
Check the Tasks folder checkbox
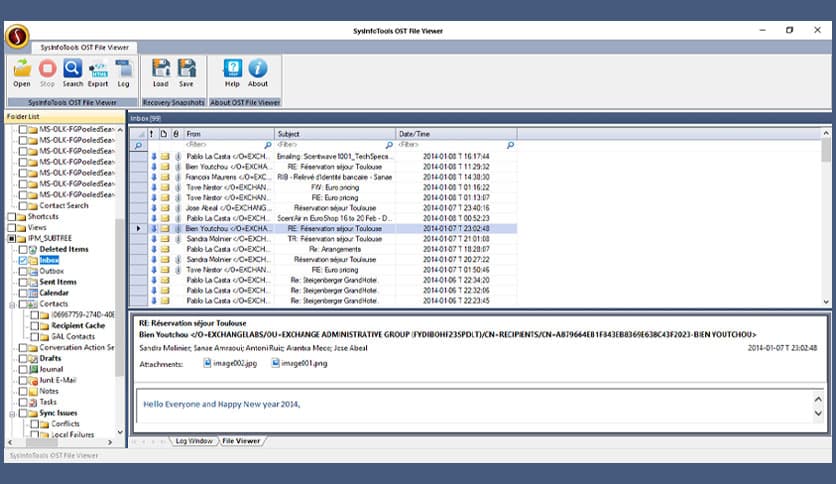click(x=23, y=402)
